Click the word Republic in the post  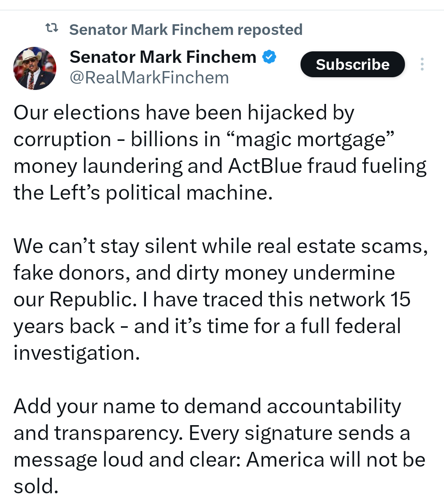coord(92,299)
